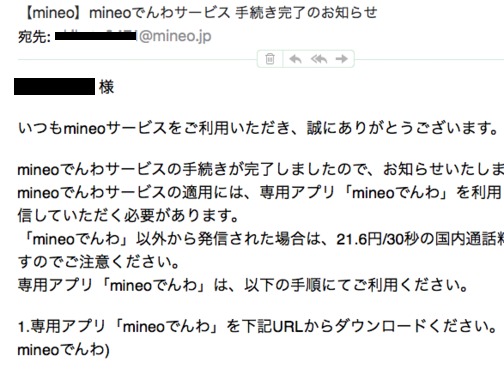Click the redacted part of the recipient address

tap(96, 36)
